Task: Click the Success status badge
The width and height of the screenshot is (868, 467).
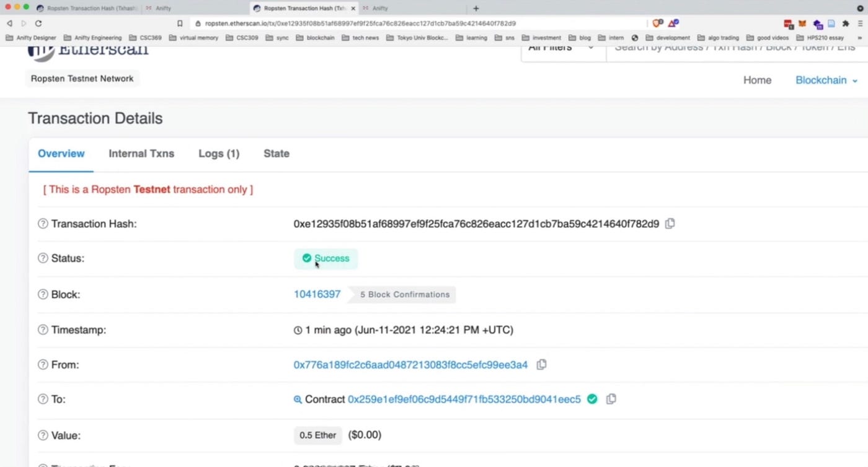Action: click(325, 258)
